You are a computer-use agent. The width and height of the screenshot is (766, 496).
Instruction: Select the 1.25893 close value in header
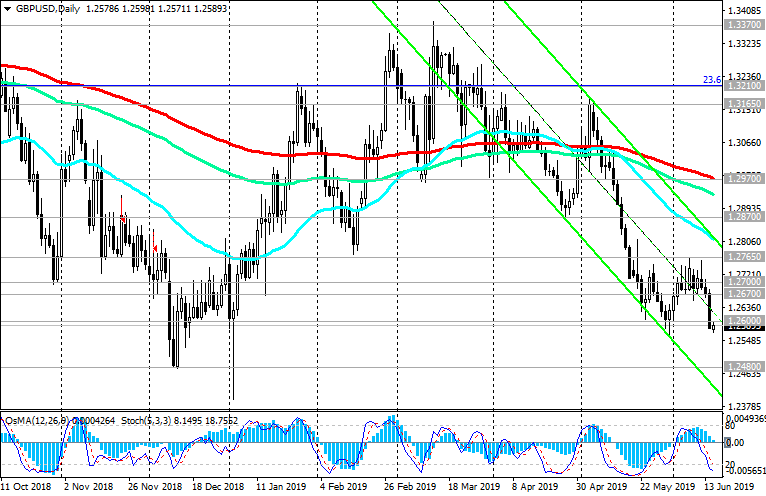tap(211, 9)
